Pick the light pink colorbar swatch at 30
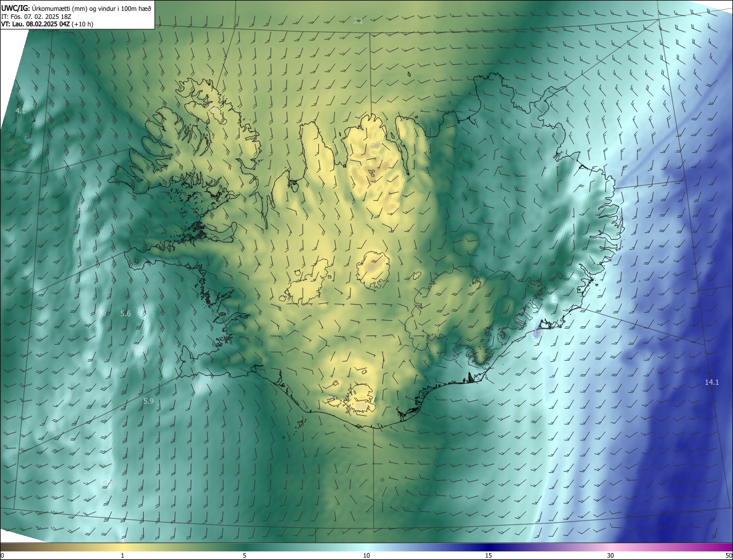Image resolution: width=733 pixels, height=560 pixels. tap(610, 547)
